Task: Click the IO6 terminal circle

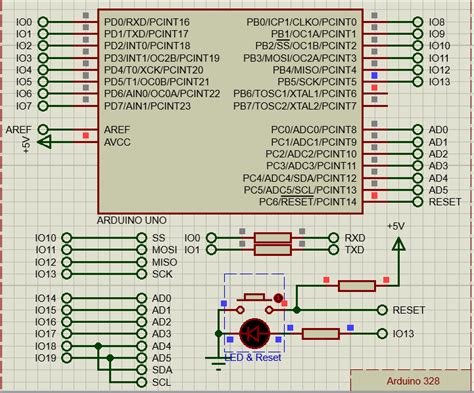Action: (x=43, y=94)
